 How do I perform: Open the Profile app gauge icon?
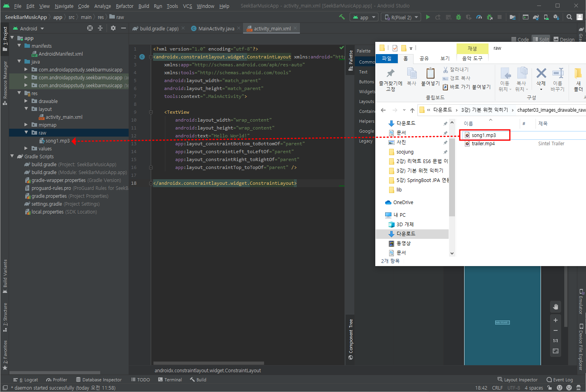click(x=479, y=17)
